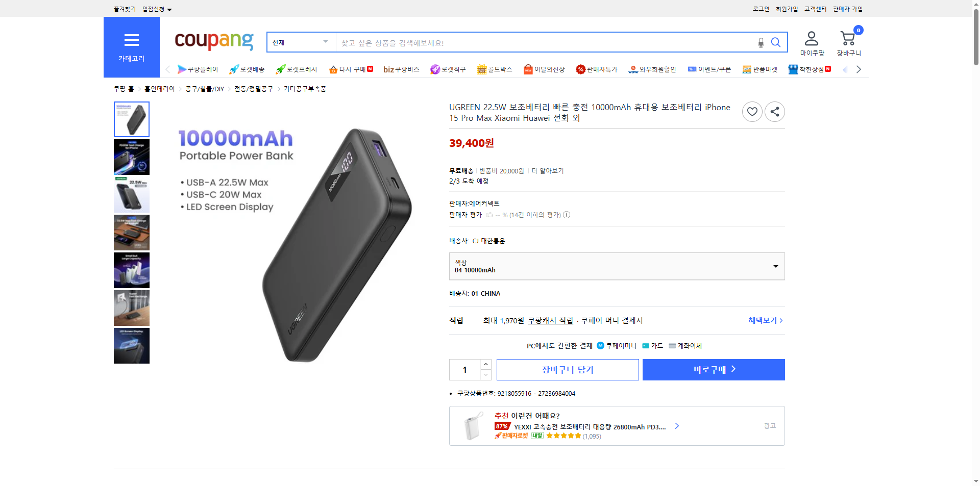Image resolution: width=980 pixels, height=486 pixels.
Task: Click the 바로구매 buy now button
Action: point(713,369)
